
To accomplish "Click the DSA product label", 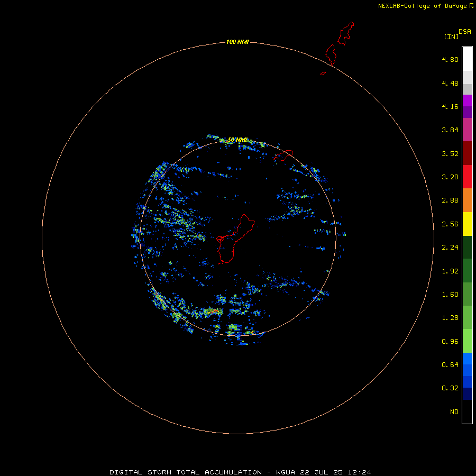I will pyautogui.click(x=465, y=32).
